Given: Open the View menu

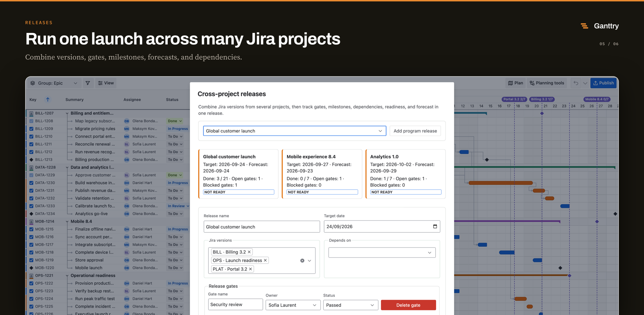Looking at the screenshot, I should coord(106,83).
